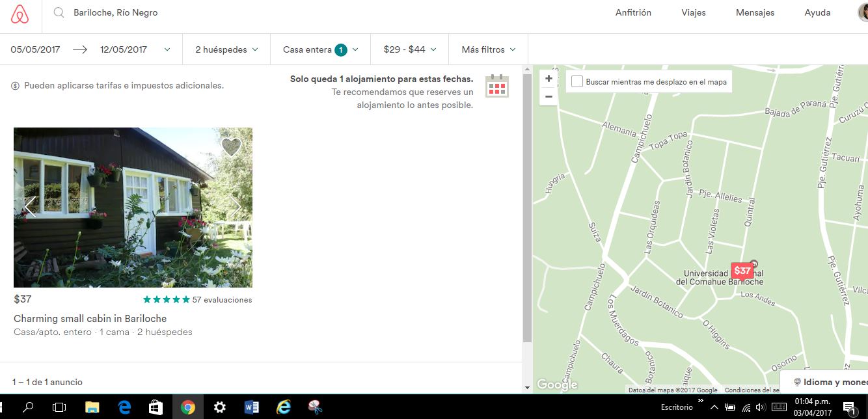Show next photo with right arrow
The height and width of the screenshot is (419, 868).
coord(235,207)
